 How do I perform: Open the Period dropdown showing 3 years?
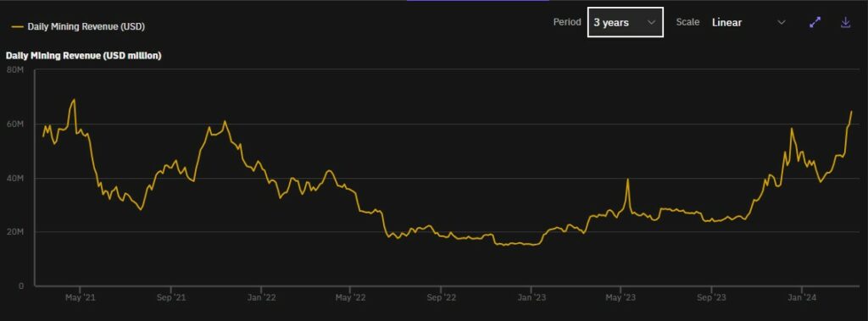pos(625,22)
